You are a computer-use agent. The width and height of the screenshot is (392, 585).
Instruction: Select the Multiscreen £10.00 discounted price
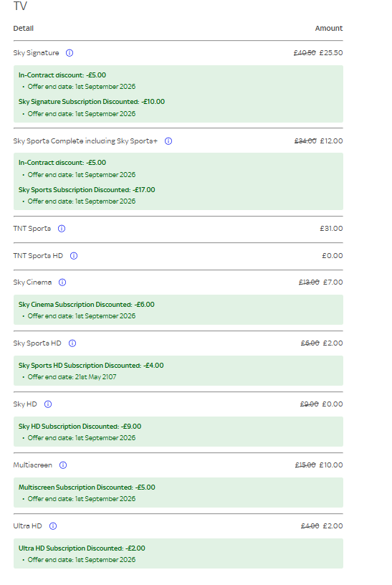point(331,465)
